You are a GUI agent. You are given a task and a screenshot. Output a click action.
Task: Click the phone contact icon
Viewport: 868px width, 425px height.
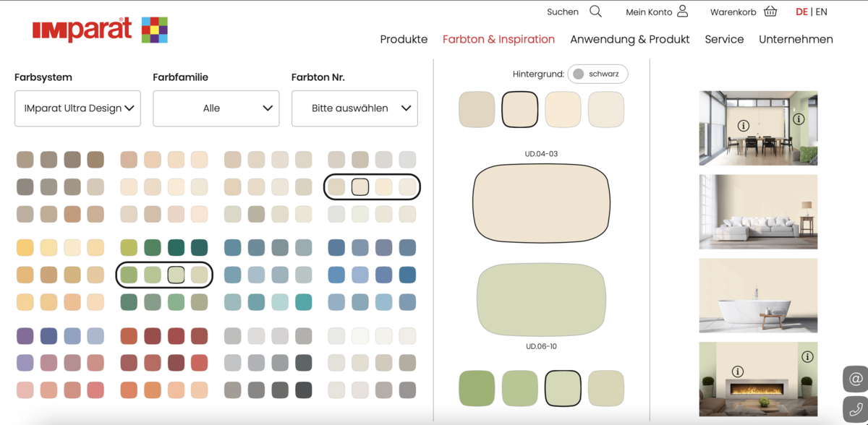pyautogui.click(x=856, y=408)
